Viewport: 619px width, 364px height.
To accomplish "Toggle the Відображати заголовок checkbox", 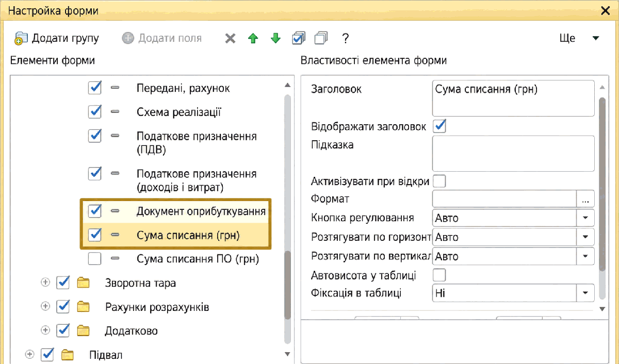I will (x=439, y=126).
